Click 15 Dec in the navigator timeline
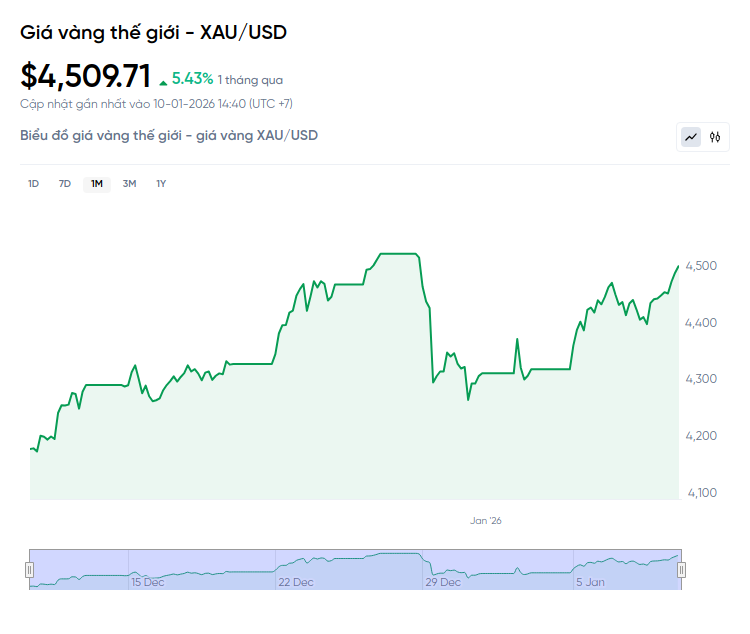Image resolution: width=750 pixels, height=634 pixels. pyautogui.click(x=148, y=582)
